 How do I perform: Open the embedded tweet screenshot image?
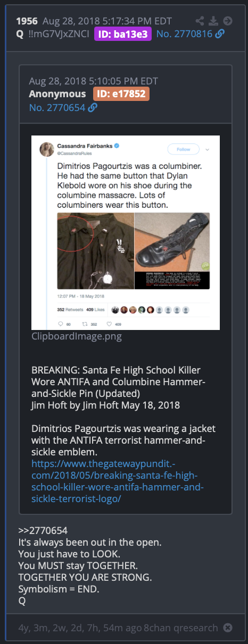(x=126, y=233)
